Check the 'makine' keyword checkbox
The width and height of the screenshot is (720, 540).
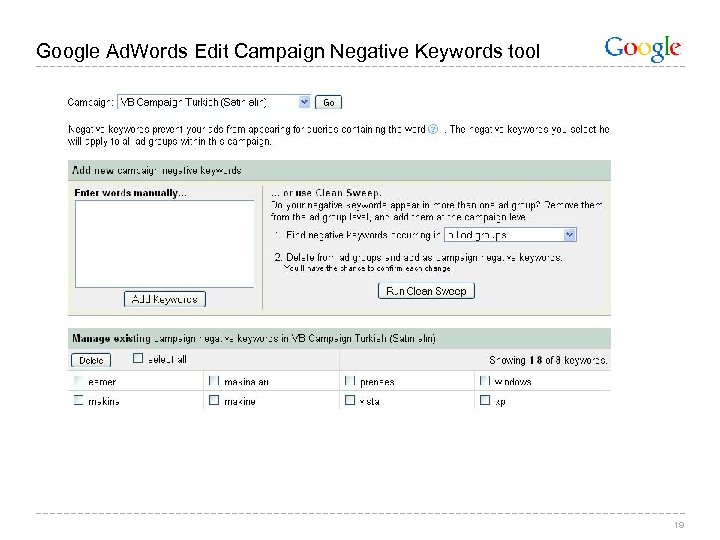pyautogui.click(x=214, y=400)
